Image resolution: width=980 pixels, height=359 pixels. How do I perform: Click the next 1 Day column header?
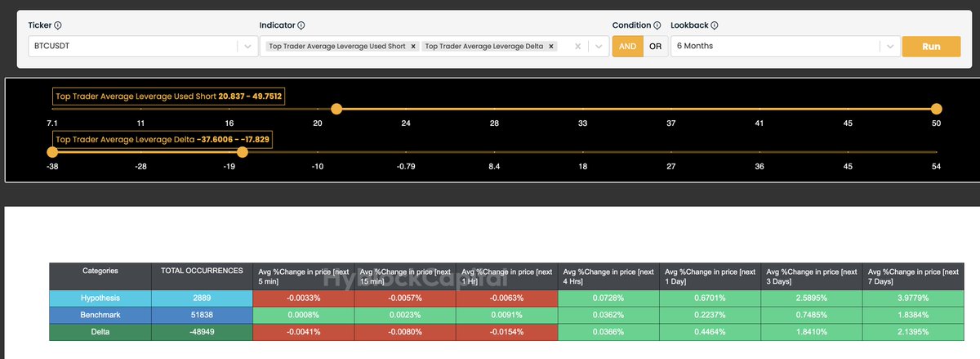click(x=710, y=276)
